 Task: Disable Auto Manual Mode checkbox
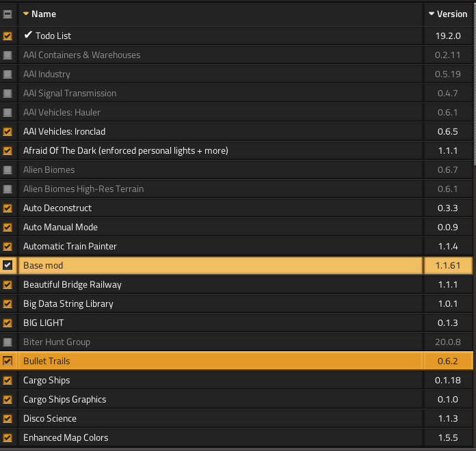point(8,227)
